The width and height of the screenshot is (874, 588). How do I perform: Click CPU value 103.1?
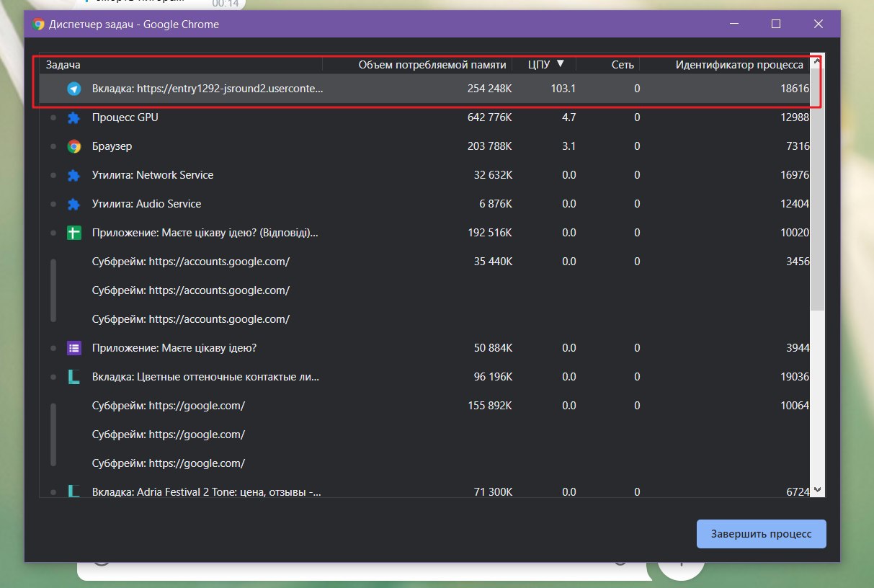coord(563,89)
